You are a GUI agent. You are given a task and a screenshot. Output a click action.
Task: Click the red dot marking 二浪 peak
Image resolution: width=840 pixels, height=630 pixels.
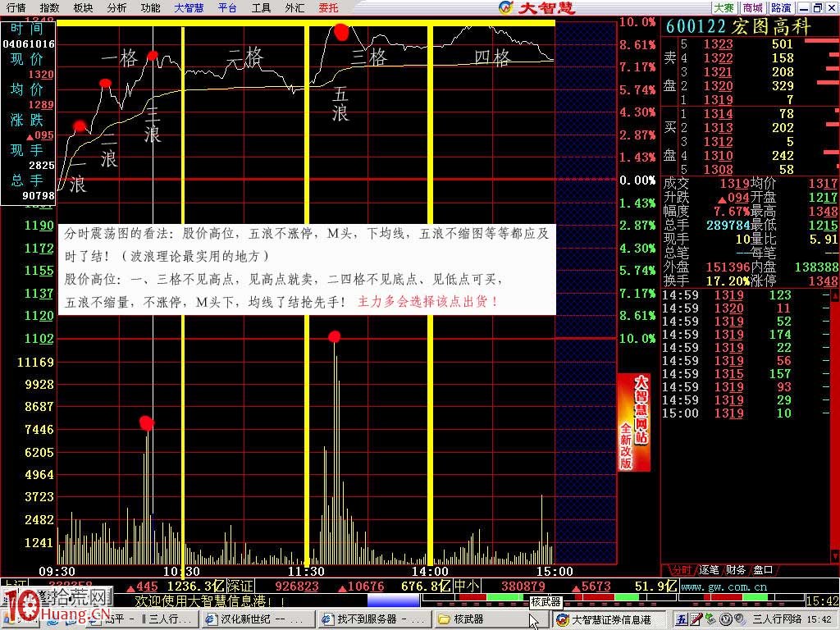click(105, 83)
